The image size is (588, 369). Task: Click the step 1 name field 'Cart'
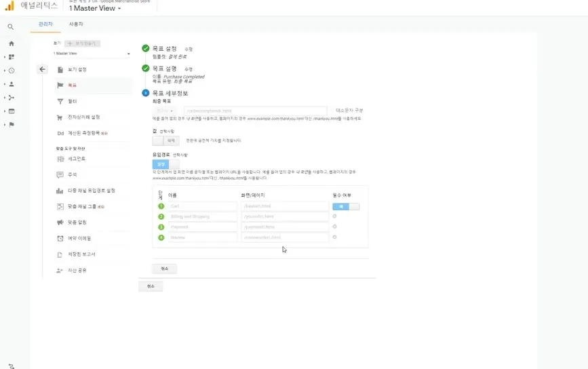(x=203, y=206)
